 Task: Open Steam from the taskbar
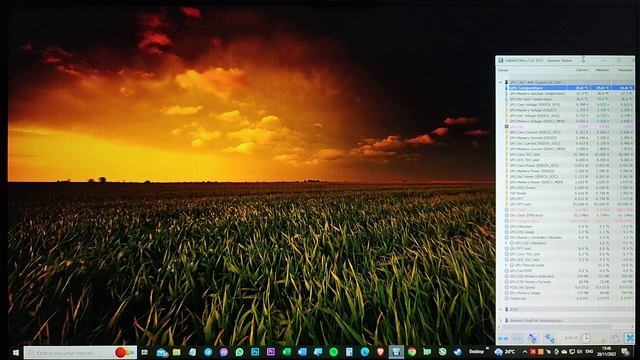(x=458, y=352)
